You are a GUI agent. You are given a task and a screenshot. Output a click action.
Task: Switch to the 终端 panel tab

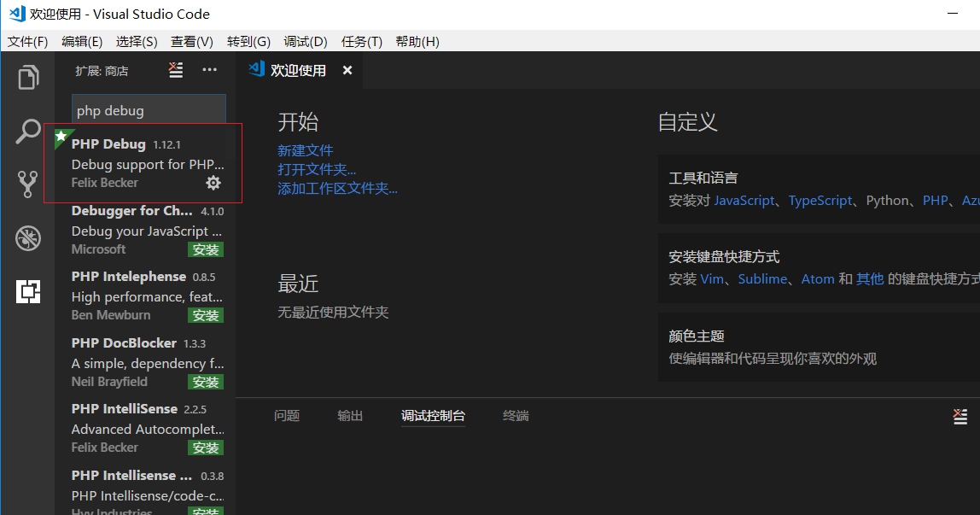pos(516,416)
